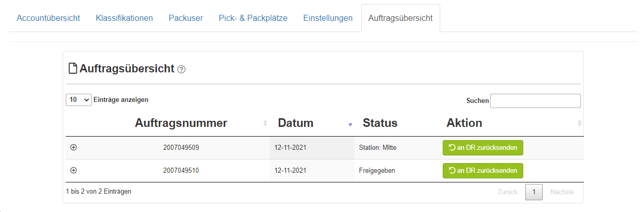Open the Einstellungen tab

click(x=328, y=18)
